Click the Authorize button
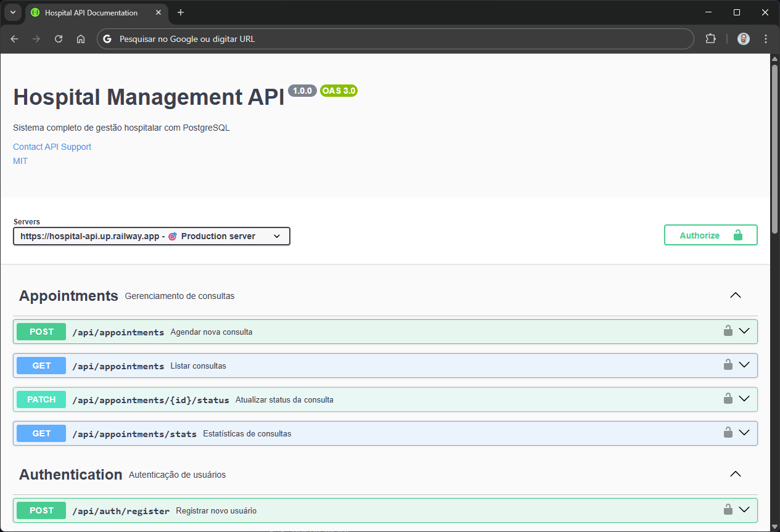The height and width of the screenshot is (532, 780). pyautogui.click(x=710, y=235)
